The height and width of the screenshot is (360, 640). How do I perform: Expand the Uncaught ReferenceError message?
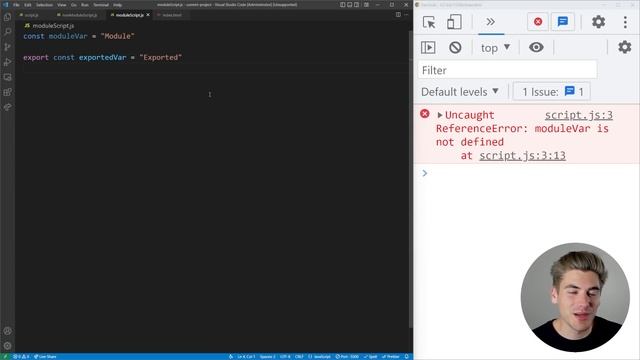pos(440,115)
